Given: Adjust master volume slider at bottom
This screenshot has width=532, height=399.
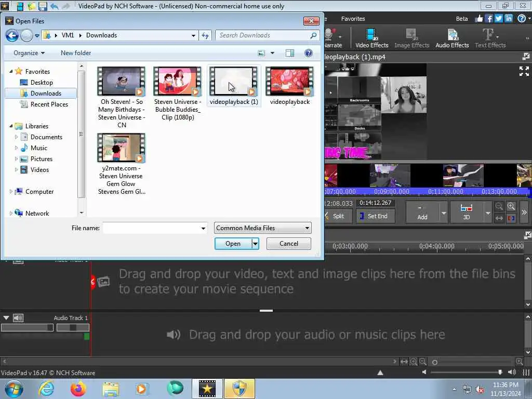Looking at the screenshot, I should pyautogui.click(x=467, y=372).
